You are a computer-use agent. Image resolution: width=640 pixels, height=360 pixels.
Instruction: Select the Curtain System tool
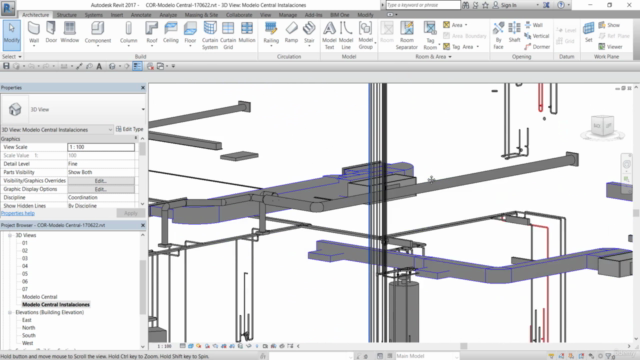(210, 36)
